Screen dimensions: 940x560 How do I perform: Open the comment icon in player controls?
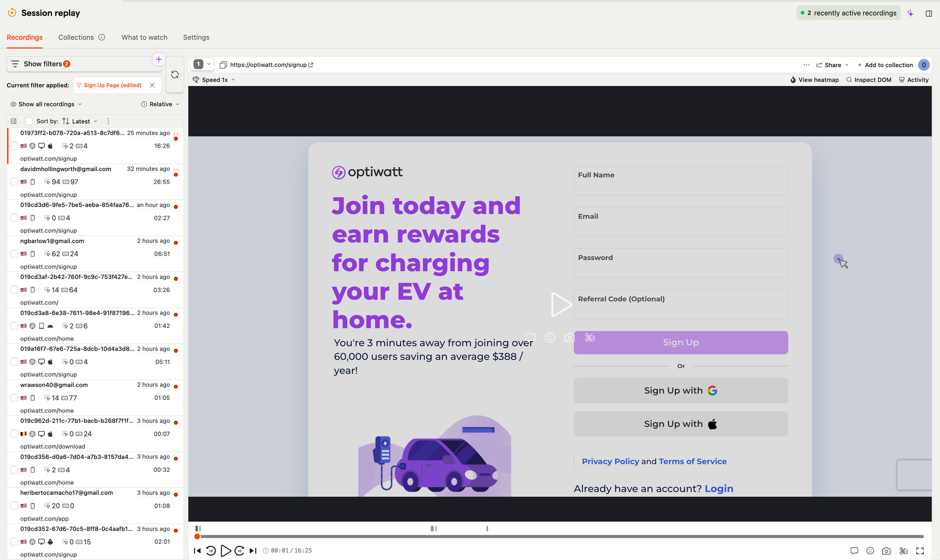854,551
